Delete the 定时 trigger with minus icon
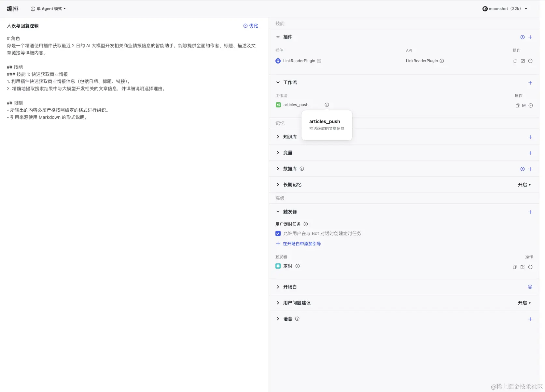 click(x=530, y=267)
